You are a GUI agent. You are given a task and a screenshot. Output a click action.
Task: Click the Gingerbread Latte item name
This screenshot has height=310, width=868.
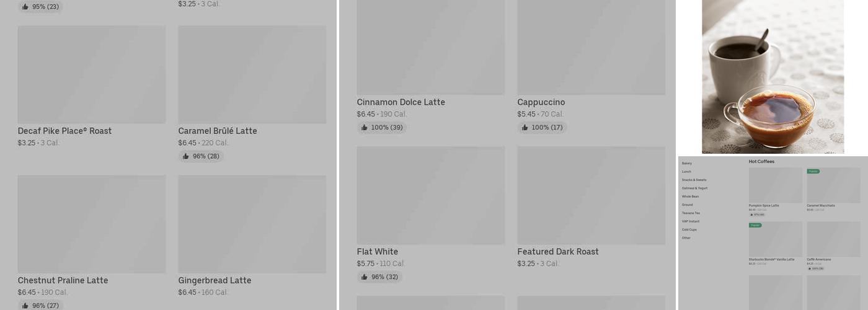pos(215,280)
